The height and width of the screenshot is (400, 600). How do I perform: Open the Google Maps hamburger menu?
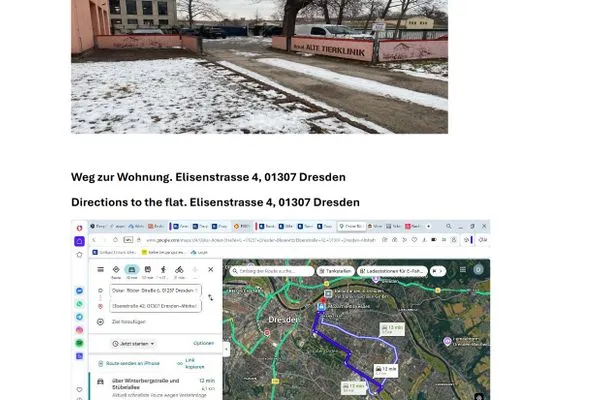(100, 269)
